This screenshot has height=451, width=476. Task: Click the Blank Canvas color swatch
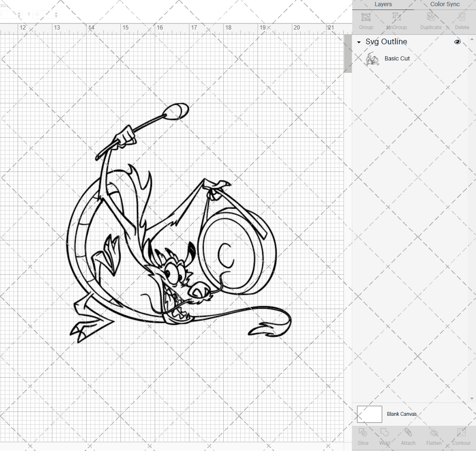(x=369, y=414)
